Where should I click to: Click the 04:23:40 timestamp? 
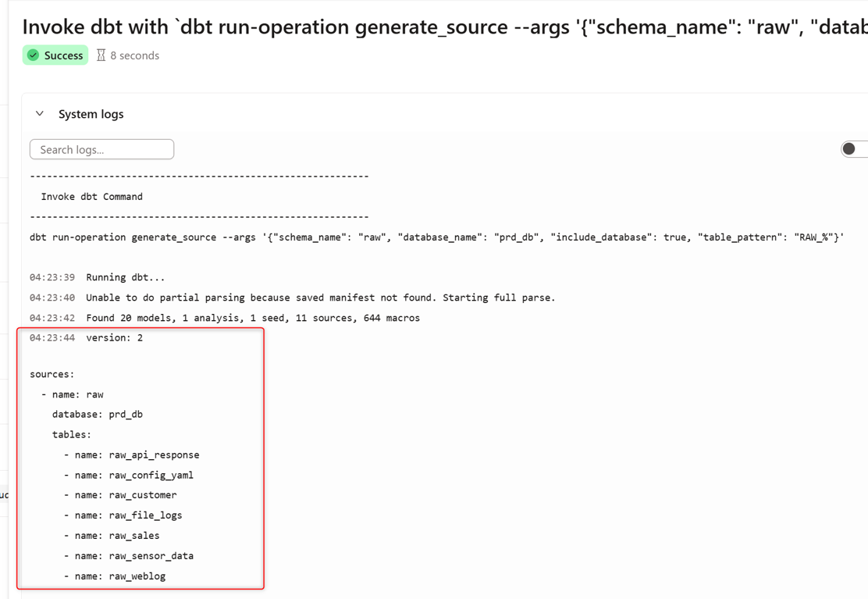coord(52,298)
